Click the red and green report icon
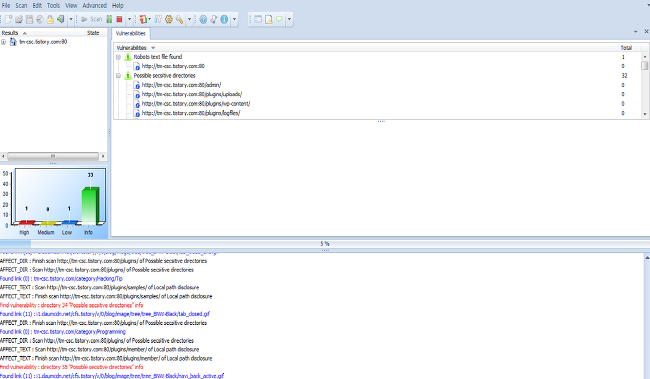 coord(143,19)
